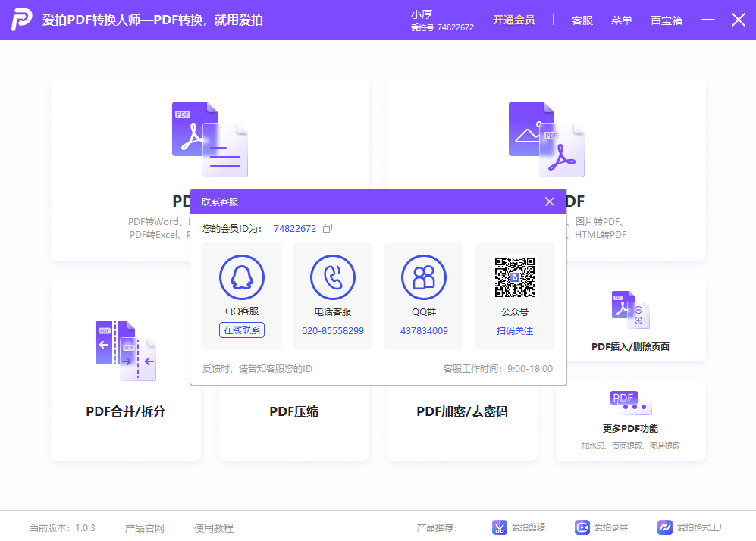Click phone number 020-85558299
Image resolution: width=756 pixels, height=541 pixels.
click(x=333, y=331)
